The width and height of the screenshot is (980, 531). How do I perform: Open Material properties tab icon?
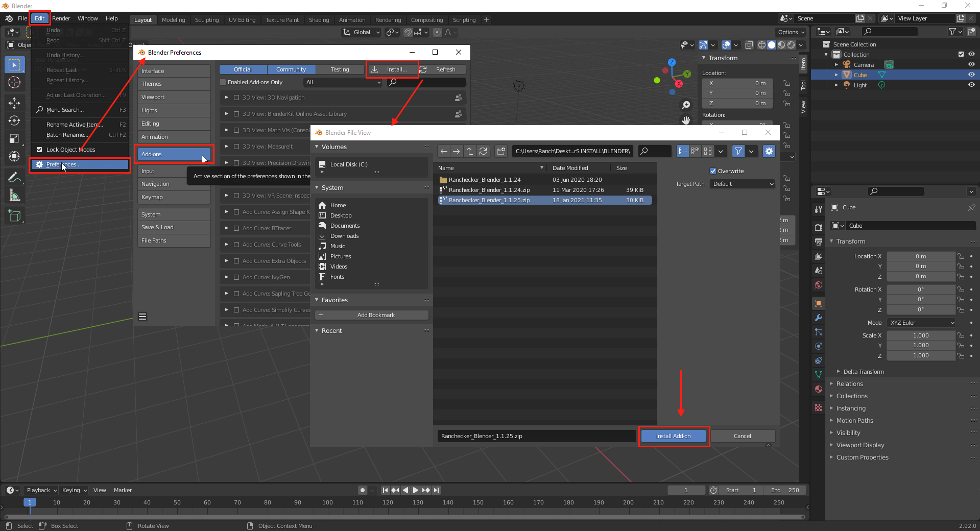pyautogui.click(x=819, y=389)
